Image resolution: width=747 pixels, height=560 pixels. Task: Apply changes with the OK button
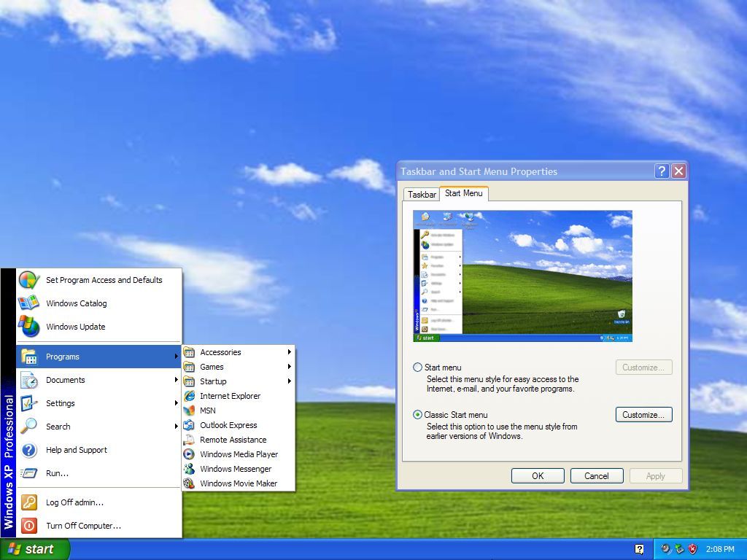(x=538, y=475)
